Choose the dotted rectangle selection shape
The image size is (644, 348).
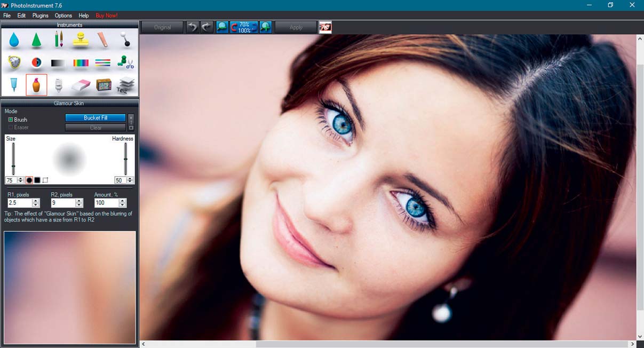point(45,180)
